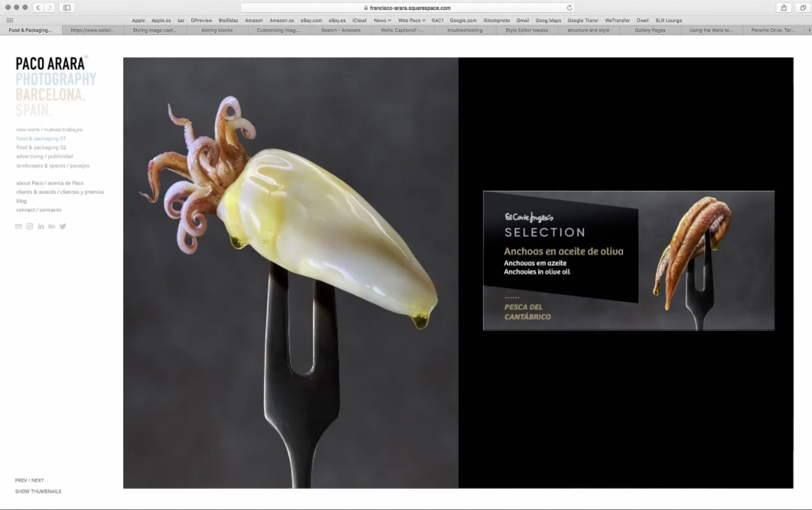Screen dimensions: 812x510
Task: Open the WeTransfer bookmark
Action: point(617,20)
